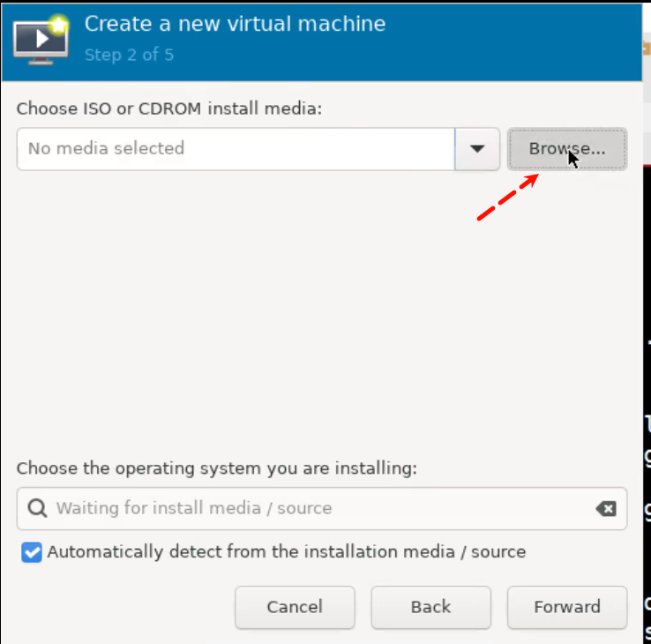Proceed with the Forward button
This screenshot has width=651, height=644.
tap(566, 607)
